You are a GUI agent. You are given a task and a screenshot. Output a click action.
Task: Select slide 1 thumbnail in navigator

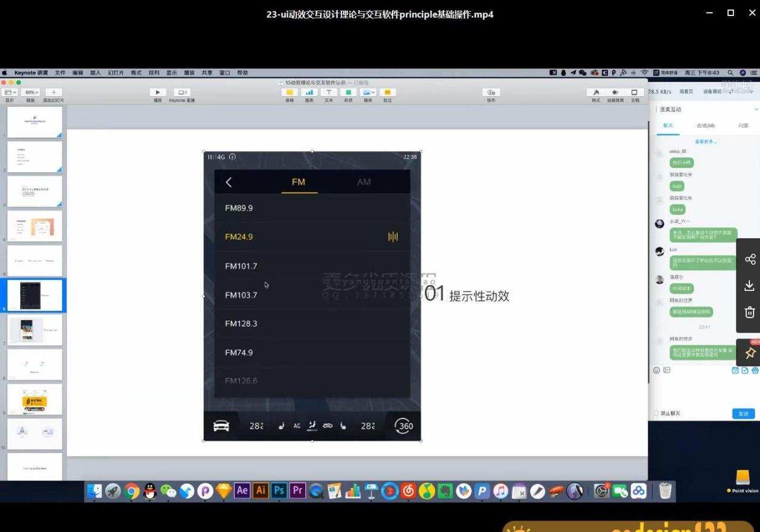point(34,122)
